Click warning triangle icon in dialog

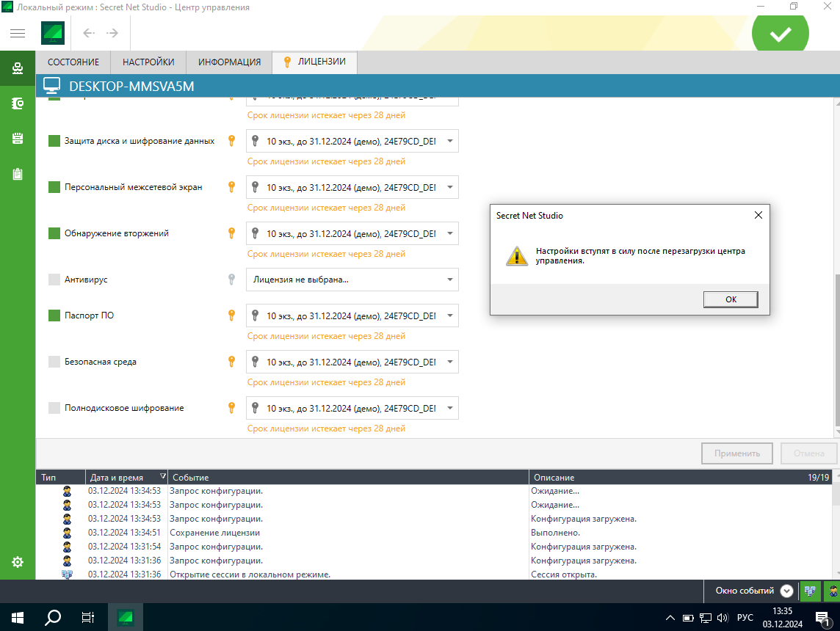coord(517,256)
